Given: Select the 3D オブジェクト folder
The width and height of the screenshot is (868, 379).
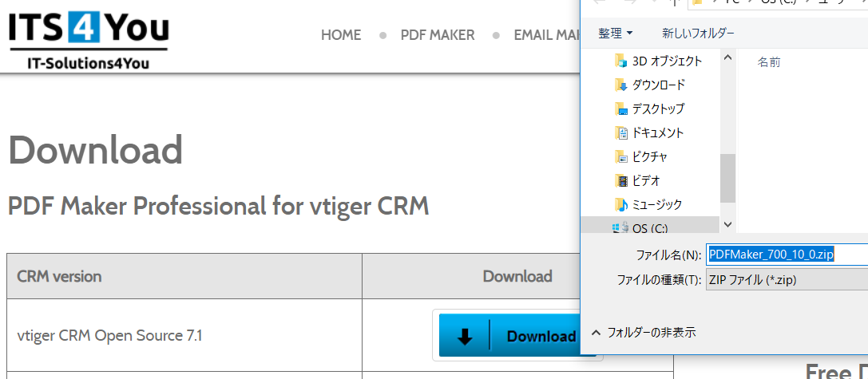Looking at the screenshot, I should [x=658, y=61].
